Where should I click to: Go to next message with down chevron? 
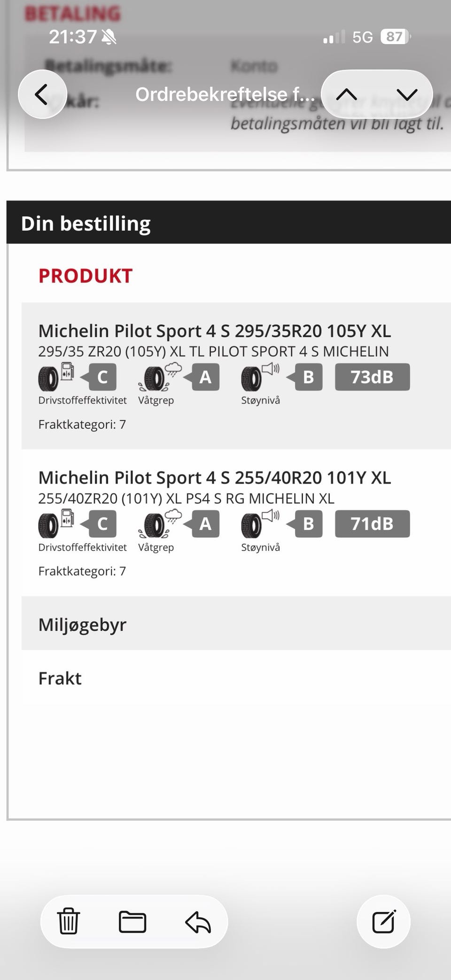pyautogui.click(x=406, y=94)
